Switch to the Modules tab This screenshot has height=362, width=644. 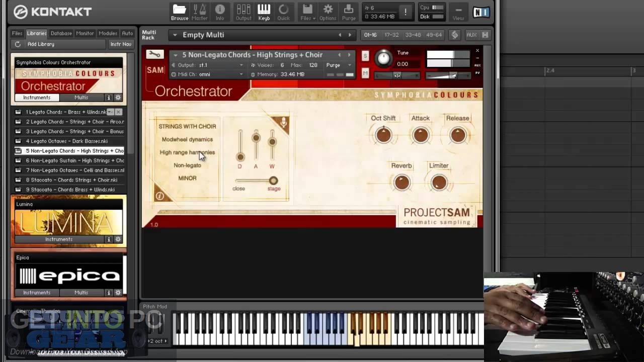108,33
